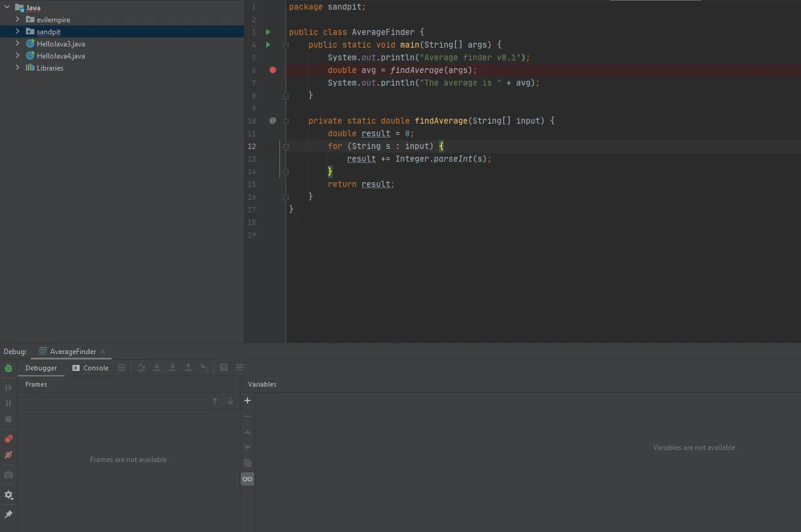
Task: Click the Resume Program icon
Action: (8, 387)
